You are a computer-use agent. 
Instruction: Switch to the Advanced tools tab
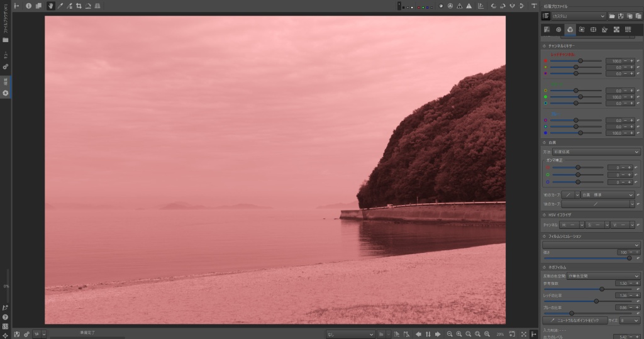pyautogui.click(x=582, y=30)
